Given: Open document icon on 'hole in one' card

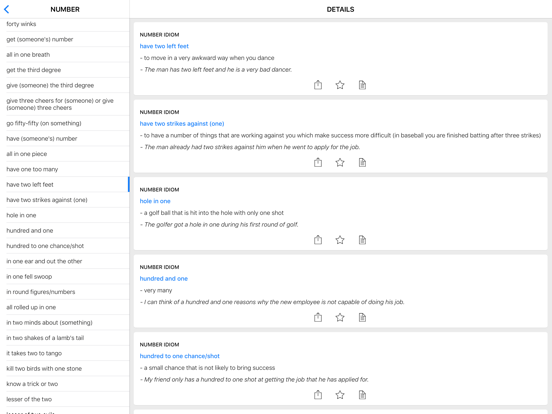Looking at the screenshot, I should (362, 240).
